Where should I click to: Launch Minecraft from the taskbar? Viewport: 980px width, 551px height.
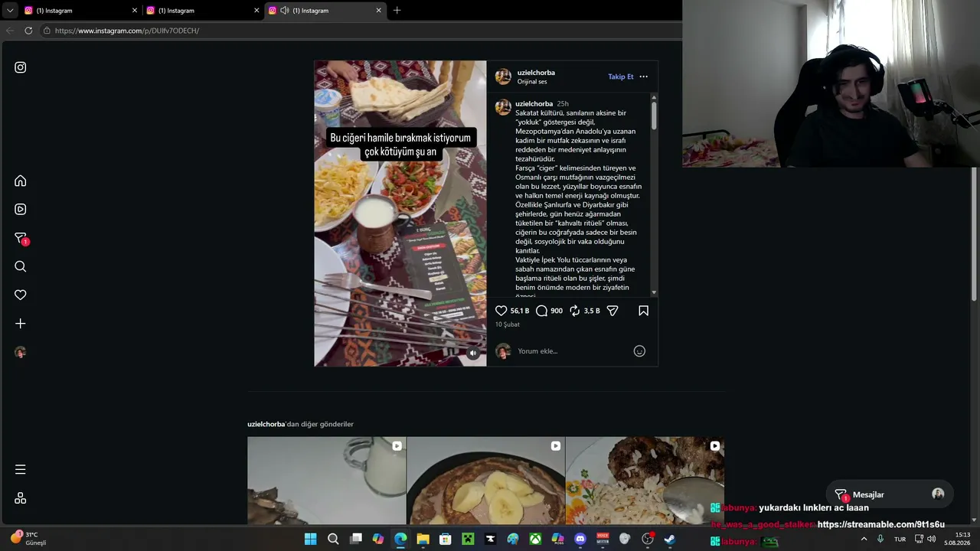pyautogui.click(x=468, y=539)
